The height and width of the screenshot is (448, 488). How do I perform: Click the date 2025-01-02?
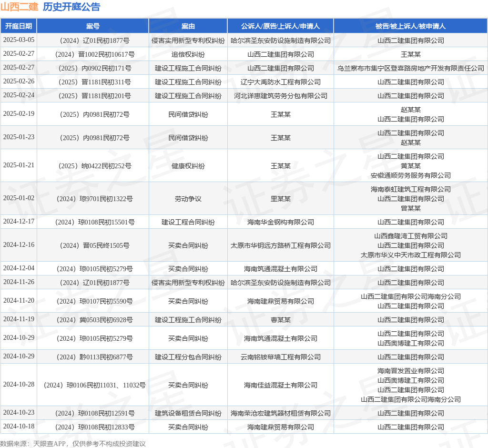click(19, 198)
